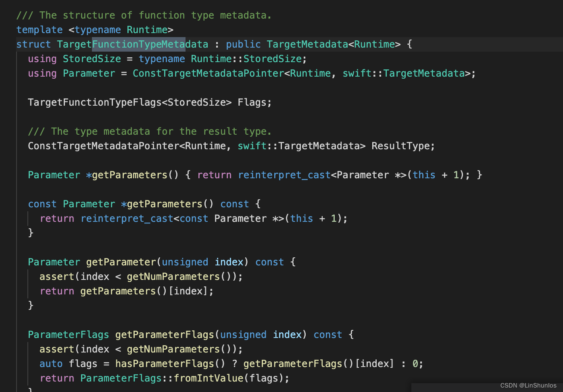The height and width of the screenshot is (392, 563).
Task: Click "Runtime::StoredSize" in the using line
Action: (246, 59)
